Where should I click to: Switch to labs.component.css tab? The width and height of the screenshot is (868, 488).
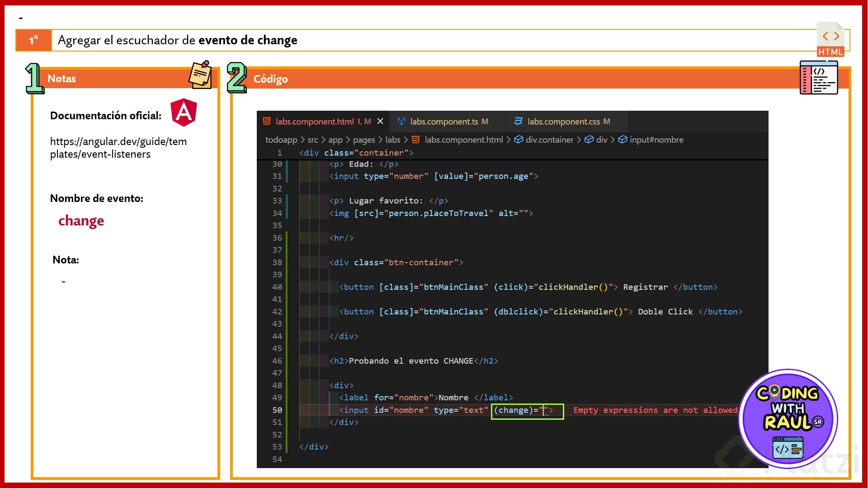click(564, 122)
